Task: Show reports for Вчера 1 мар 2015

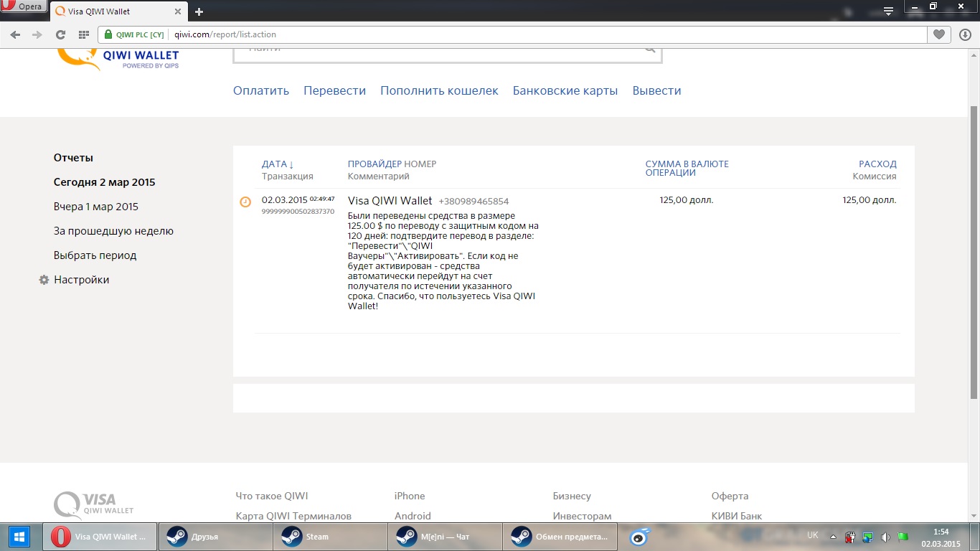Action: coord(96,207)
